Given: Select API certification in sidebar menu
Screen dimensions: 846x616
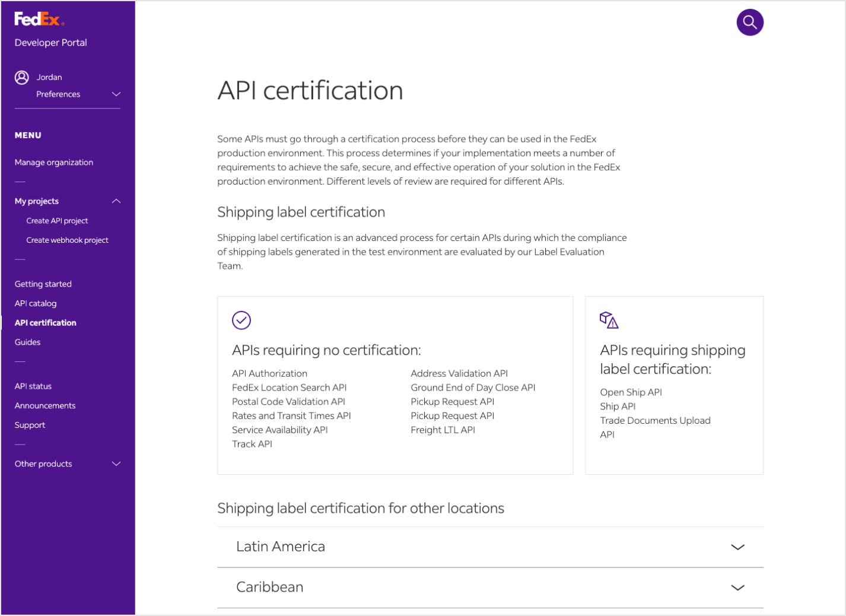Looking at the screenshot, I should 46,323.
